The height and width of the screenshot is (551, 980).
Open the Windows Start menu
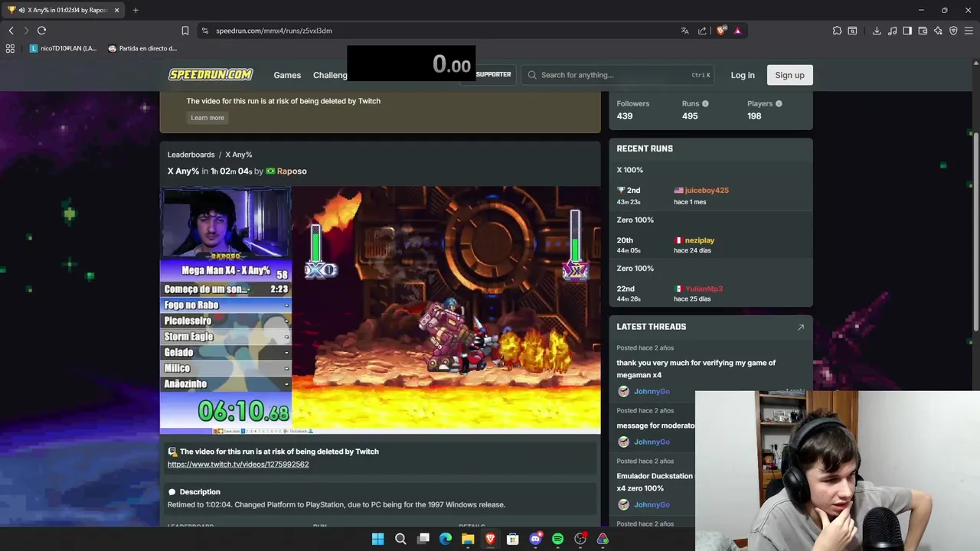377,539
